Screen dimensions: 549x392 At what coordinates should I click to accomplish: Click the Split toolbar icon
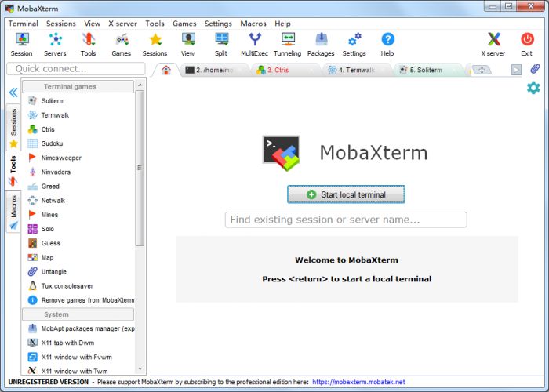tap(221, 45)
